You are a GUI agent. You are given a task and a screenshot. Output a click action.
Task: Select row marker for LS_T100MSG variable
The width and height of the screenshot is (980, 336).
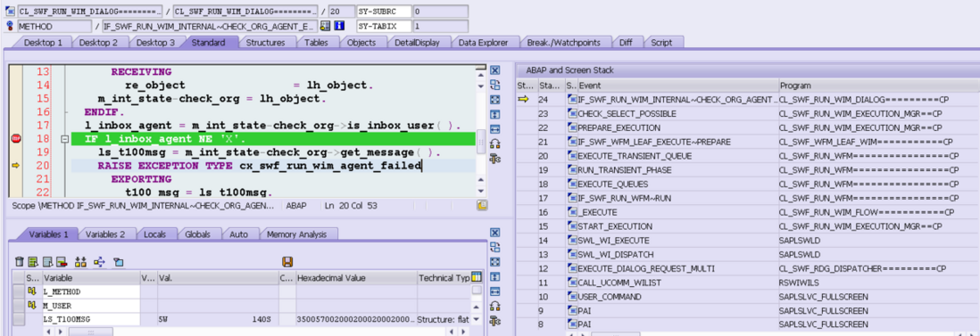click(19, 319)
